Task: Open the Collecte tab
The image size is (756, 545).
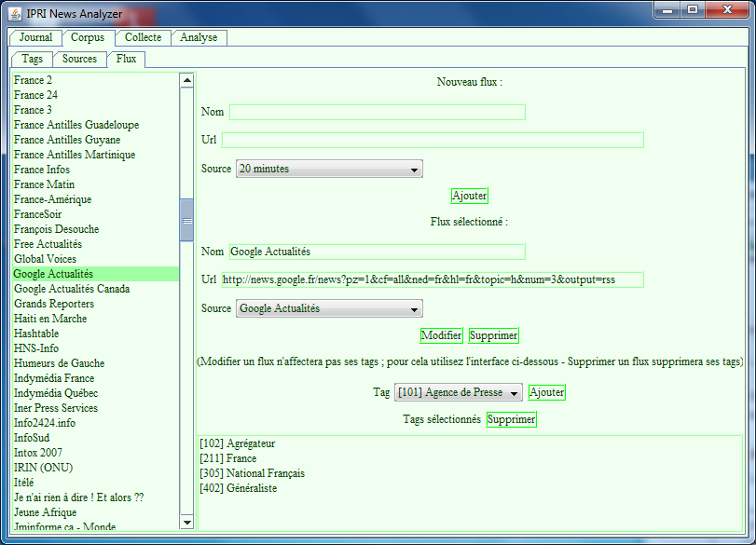Action: click(x=143, y=38)
